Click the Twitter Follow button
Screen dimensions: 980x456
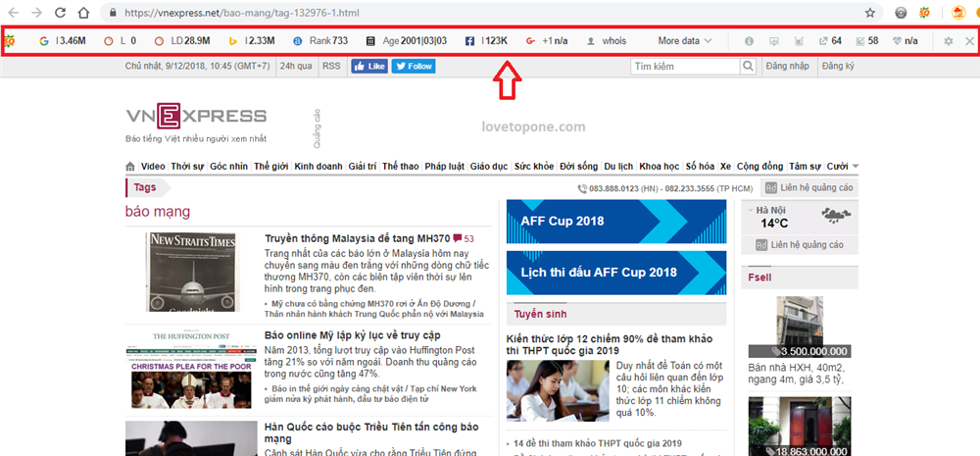414,67
